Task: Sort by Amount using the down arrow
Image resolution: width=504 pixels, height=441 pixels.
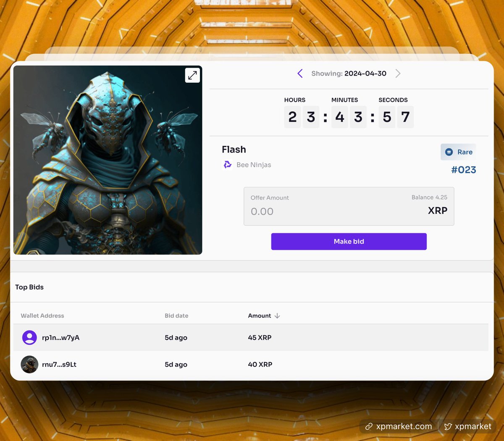Action: click(277, 316)
